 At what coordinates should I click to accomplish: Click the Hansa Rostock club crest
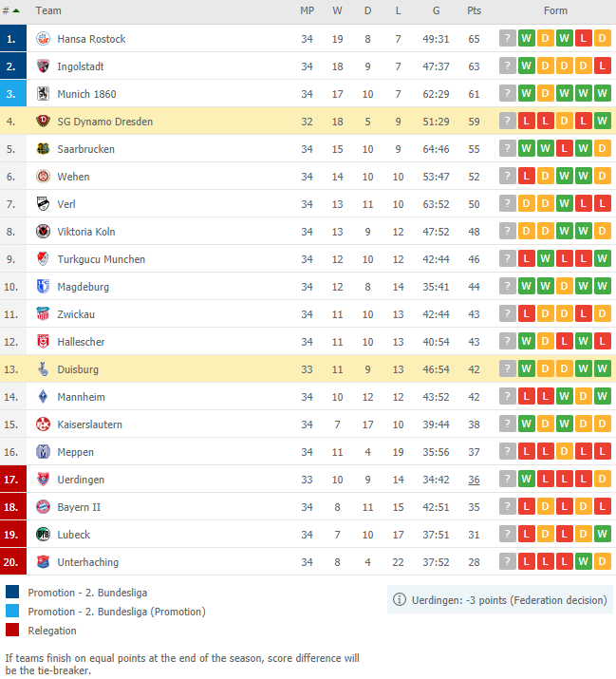[x=43, y=39]
